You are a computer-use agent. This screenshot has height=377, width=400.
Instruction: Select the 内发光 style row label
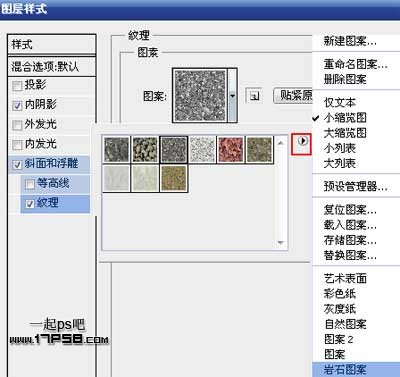tap(41, 144)
